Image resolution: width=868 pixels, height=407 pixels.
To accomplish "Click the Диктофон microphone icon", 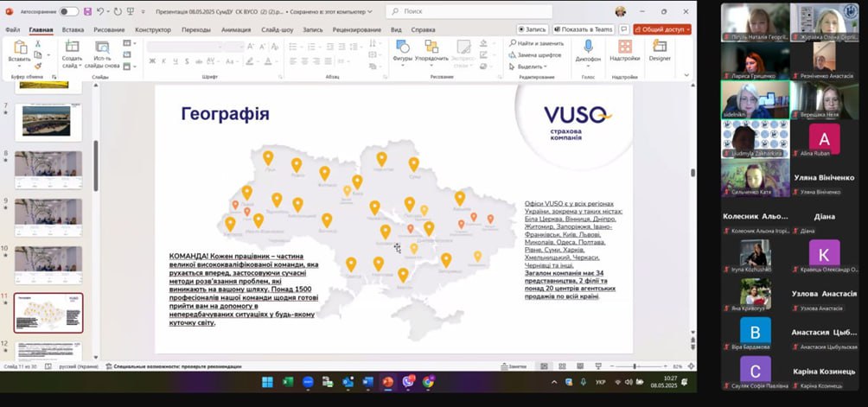I will (x=588, y=47).
